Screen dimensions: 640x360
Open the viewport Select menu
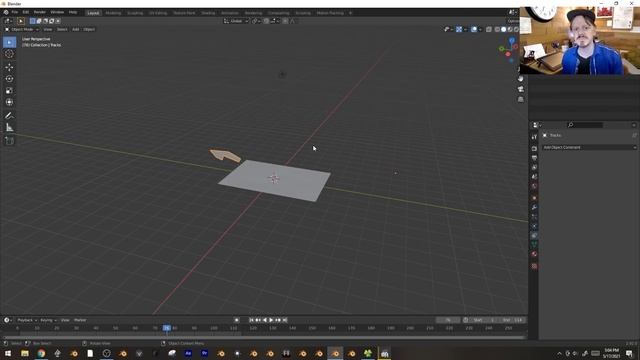click(x=62, y=29)
